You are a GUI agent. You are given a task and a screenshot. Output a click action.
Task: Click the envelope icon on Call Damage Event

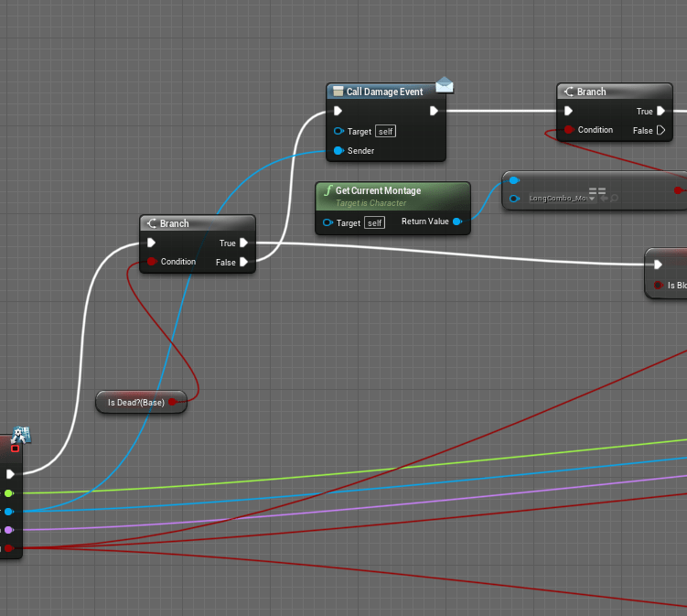445,85
